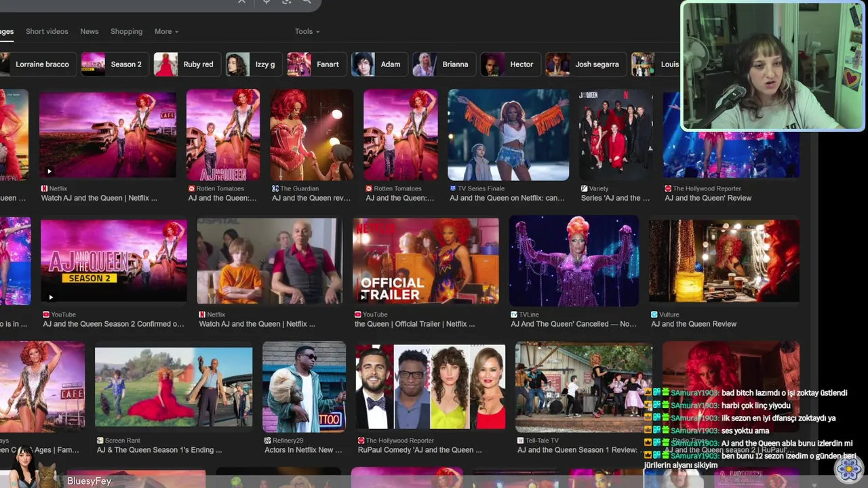Click the play icon on the Netflix trailer thumbnail

pyautogui.click(x=49, y=171)
